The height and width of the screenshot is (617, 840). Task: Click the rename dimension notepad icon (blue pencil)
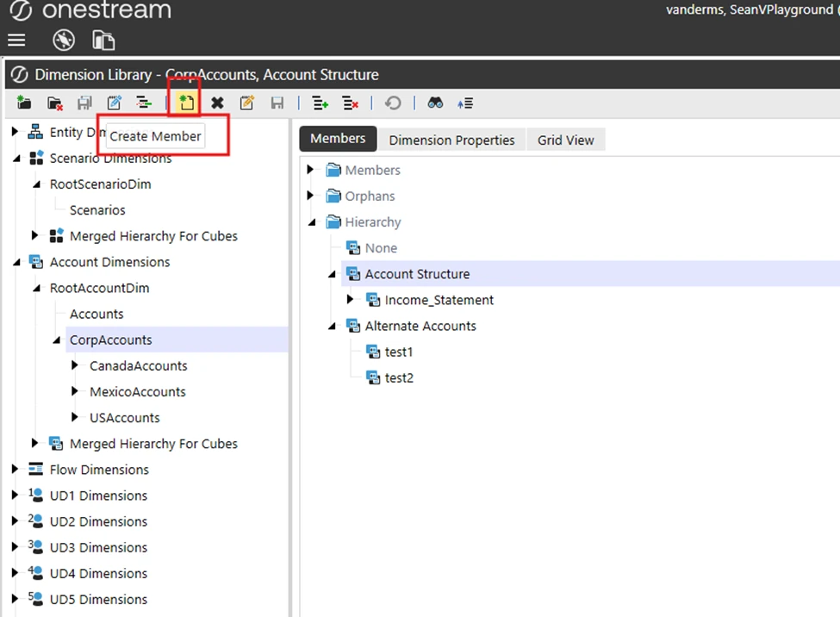tap(114, 103)
